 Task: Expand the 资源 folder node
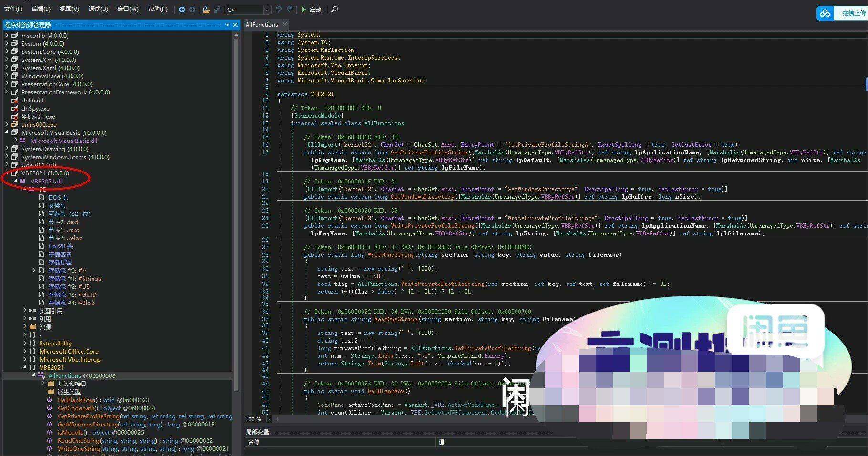pyautogui.click(x=25, y=327)
